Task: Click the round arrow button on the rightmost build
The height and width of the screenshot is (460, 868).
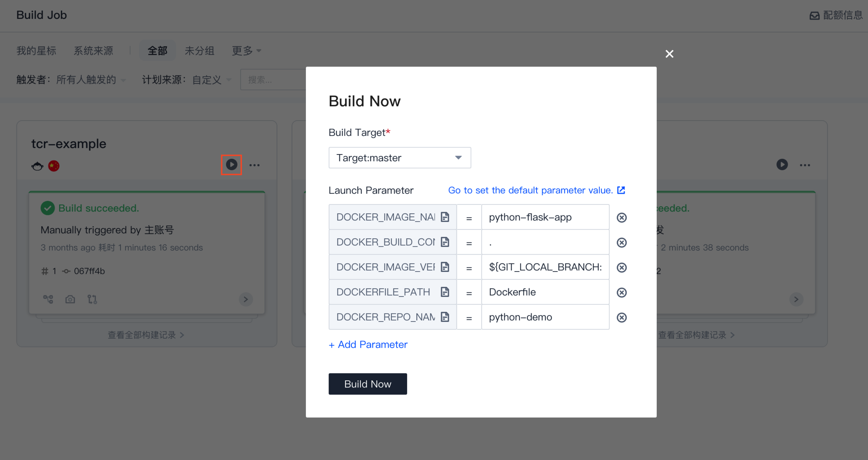Action: point(796,299)
